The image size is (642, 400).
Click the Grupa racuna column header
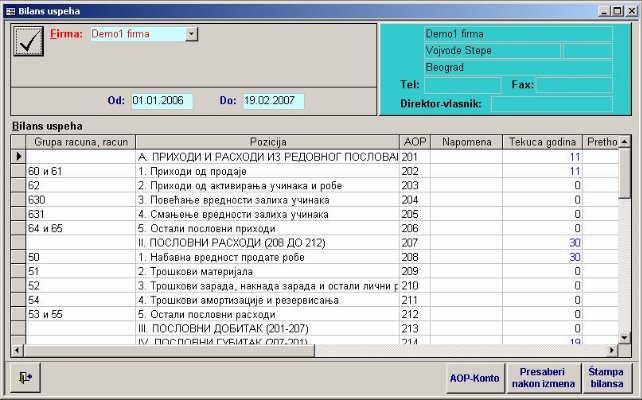[74, 142]
